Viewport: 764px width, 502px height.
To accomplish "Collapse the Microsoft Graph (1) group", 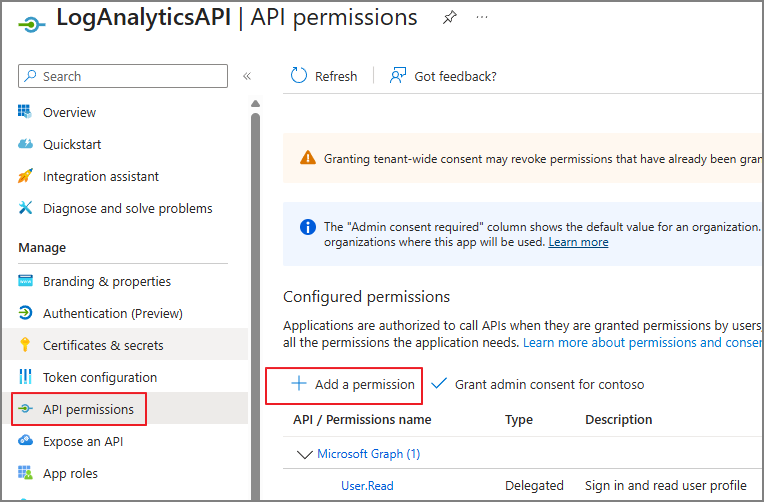I will click(x=305, y=454).
